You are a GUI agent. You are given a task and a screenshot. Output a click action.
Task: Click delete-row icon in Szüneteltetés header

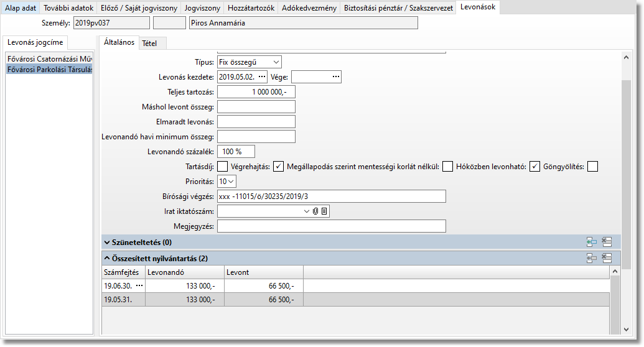click(x=607, y=243)
